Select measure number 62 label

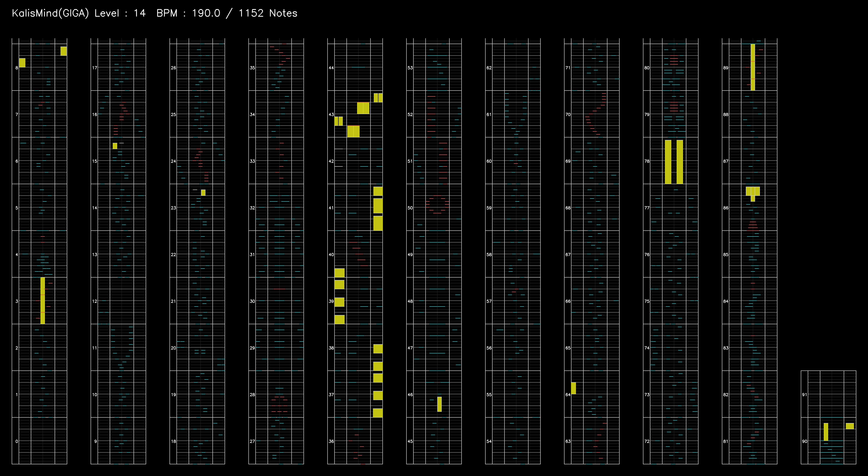[x=489, y=68]
